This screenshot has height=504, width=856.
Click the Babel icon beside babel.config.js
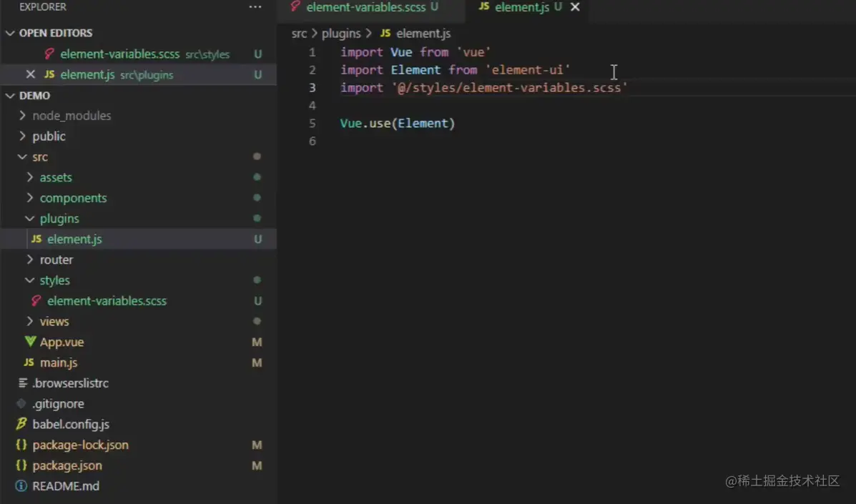pos(21,424)
